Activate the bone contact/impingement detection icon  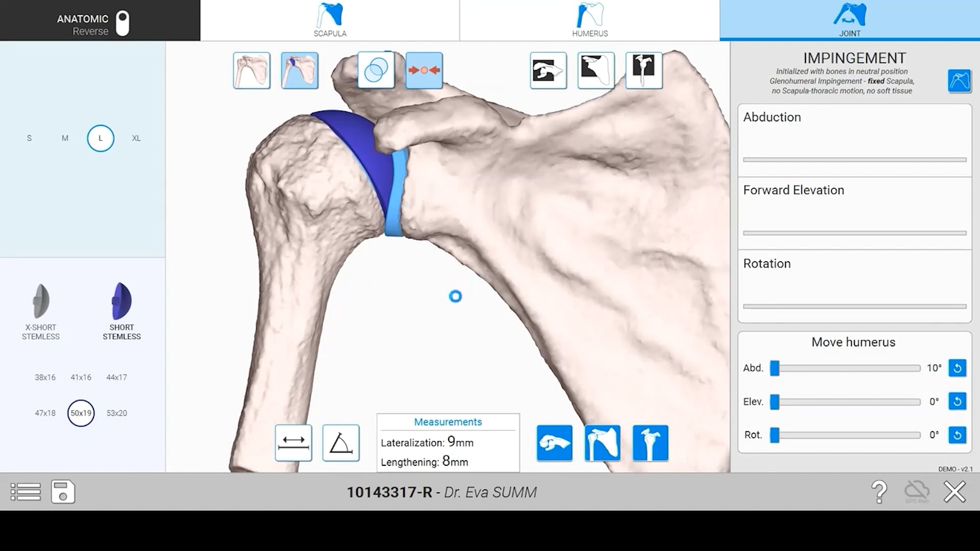[x=424, y=70]
